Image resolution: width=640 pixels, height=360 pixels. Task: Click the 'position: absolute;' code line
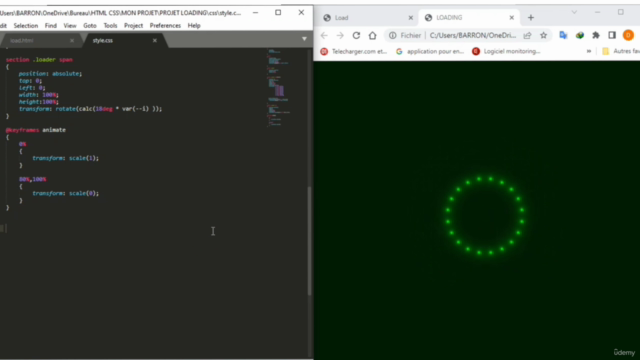pos(50,73)
